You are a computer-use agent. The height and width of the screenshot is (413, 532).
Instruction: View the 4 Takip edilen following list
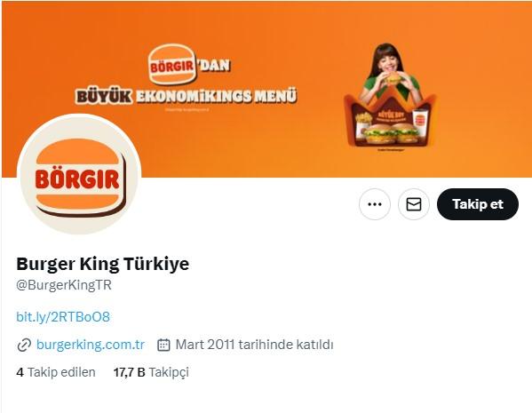[x=56, y=372]
